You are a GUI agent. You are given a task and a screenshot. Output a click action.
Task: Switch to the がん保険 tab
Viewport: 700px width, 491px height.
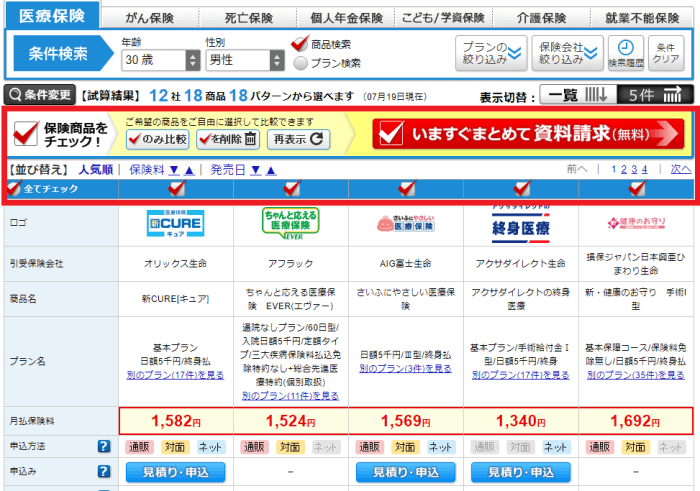pos(150,18)
